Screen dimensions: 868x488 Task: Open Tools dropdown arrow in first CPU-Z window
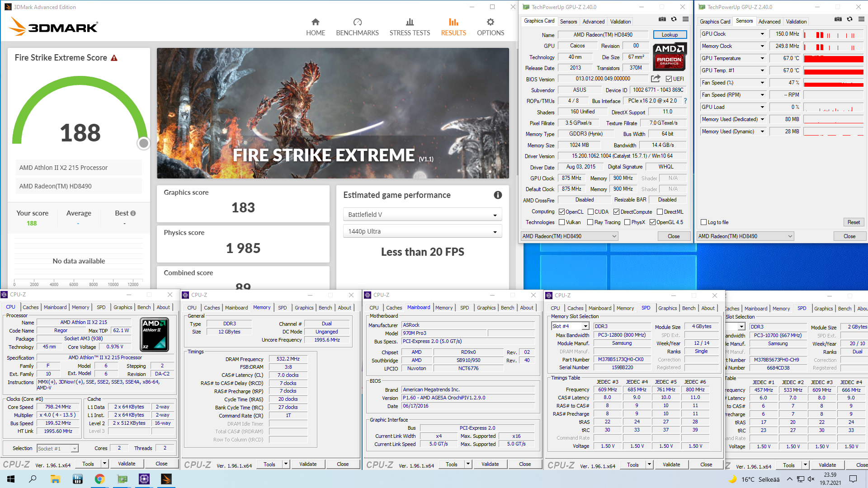click(104, 464)
